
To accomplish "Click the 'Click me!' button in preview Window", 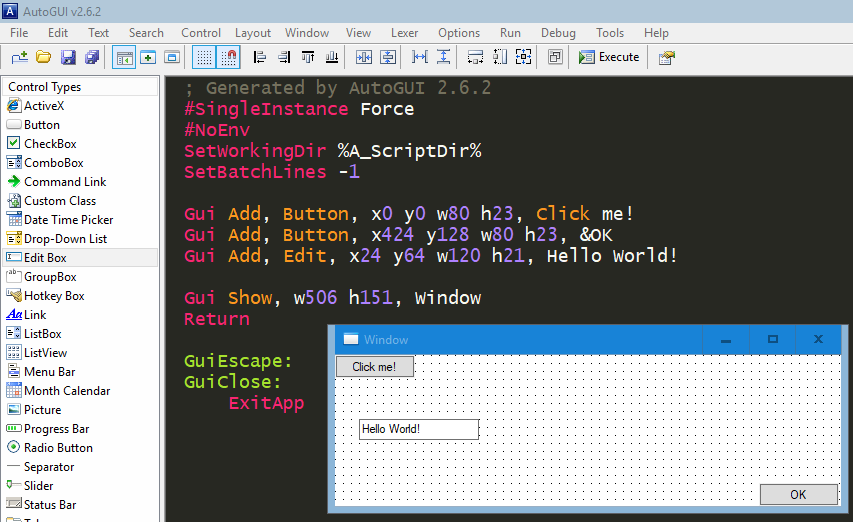I will pos(375,366).
